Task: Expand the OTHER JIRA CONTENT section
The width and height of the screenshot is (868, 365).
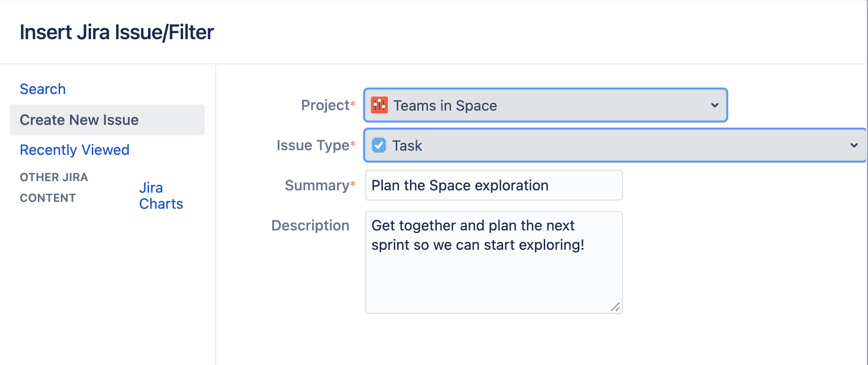Action: [54, 187]
